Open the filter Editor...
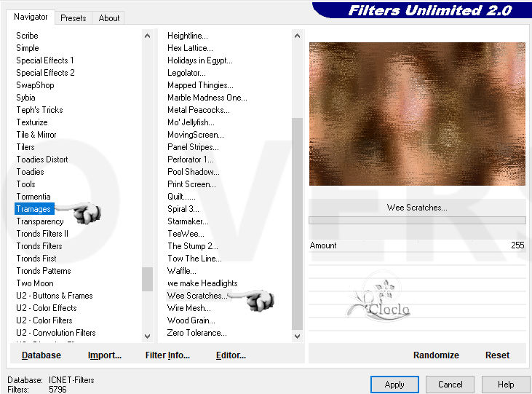Viewport: 532px width, 394px height. pos(231,355)
